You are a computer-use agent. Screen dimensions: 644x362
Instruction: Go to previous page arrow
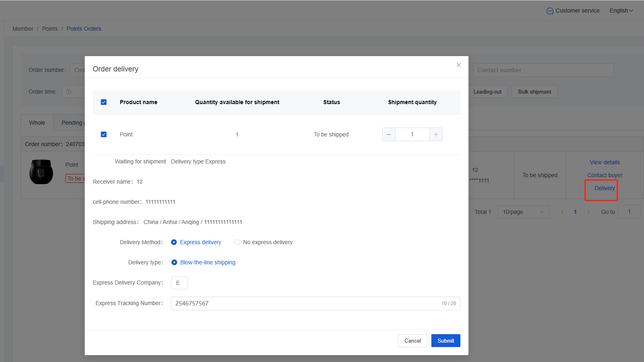click(x=562, y=212)
